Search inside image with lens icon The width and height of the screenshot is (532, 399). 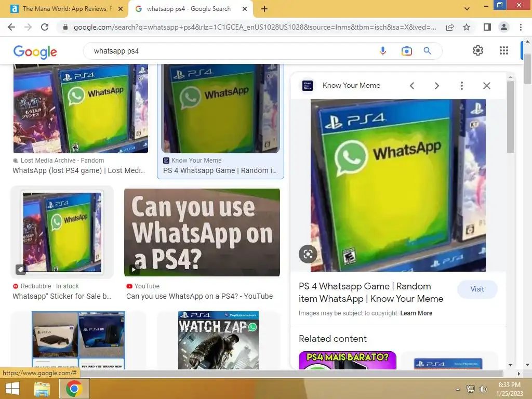308,254
